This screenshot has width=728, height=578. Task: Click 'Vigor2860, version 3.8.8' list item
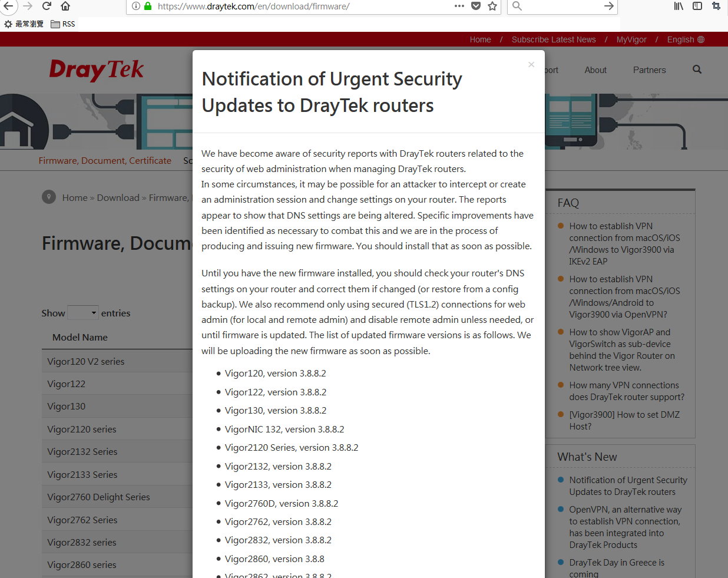coord(274,559)
